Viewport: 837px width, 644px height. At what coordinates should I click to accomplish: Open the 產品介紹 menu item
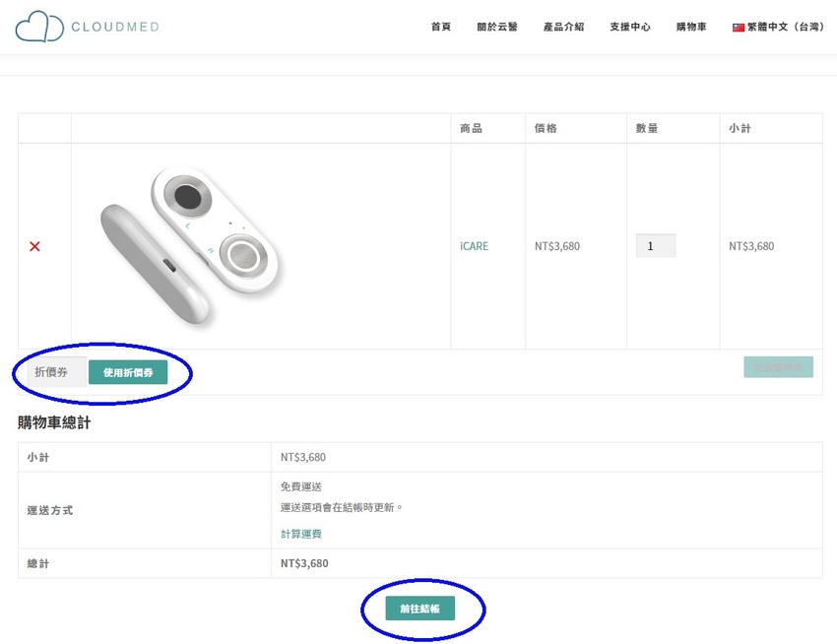[563, 28]
